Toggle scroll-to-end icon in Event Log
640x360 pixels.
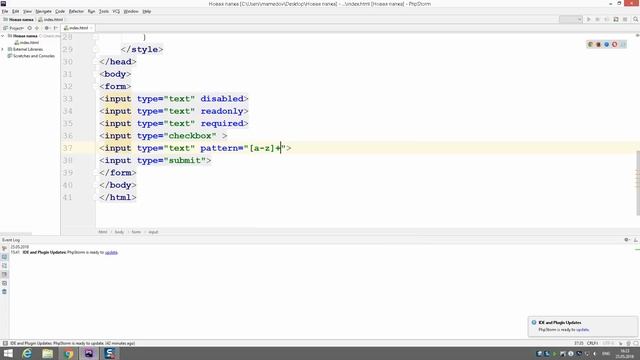pyautogui.click(x=4, y=274)
